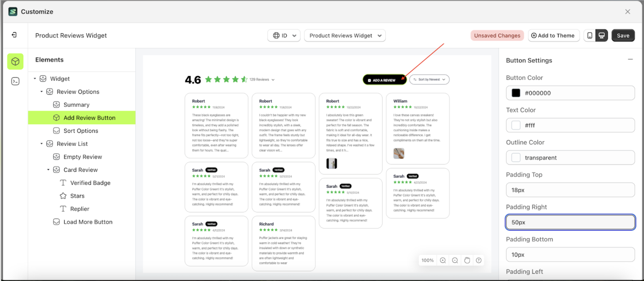Viewport: 644px width, 281px height.
Task: Close the Customize window
Action: pos(627,12)
